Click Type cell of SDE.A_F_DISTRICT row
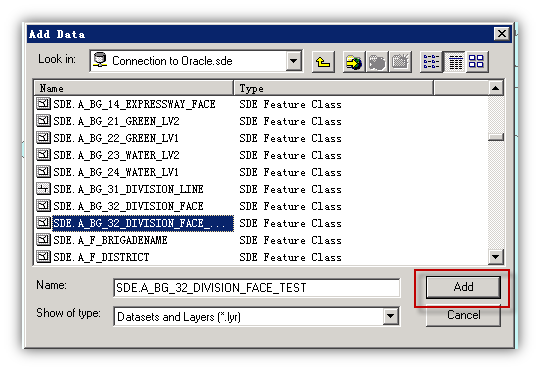Image resolution: width=540 pixels, height=371 pixels. pyautogui.click(x=290, y=257)
